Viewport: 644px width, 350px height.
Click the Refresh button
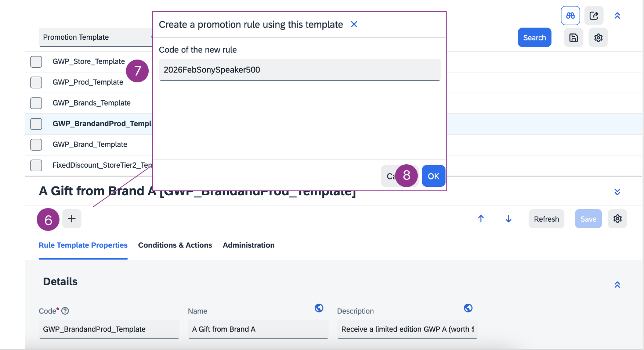(546, 219)
